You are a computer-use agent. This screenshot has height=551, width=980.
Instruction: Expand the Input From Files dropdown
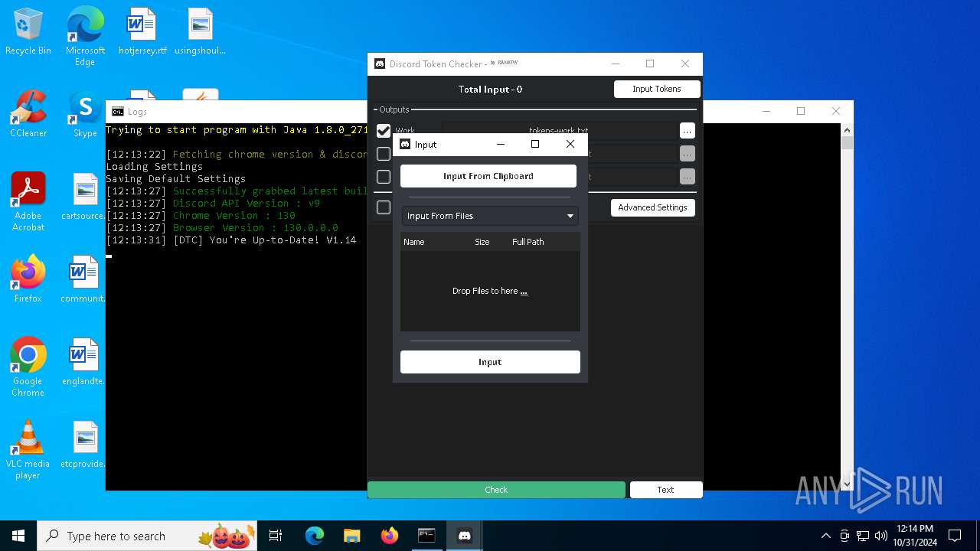pos(490,216)
